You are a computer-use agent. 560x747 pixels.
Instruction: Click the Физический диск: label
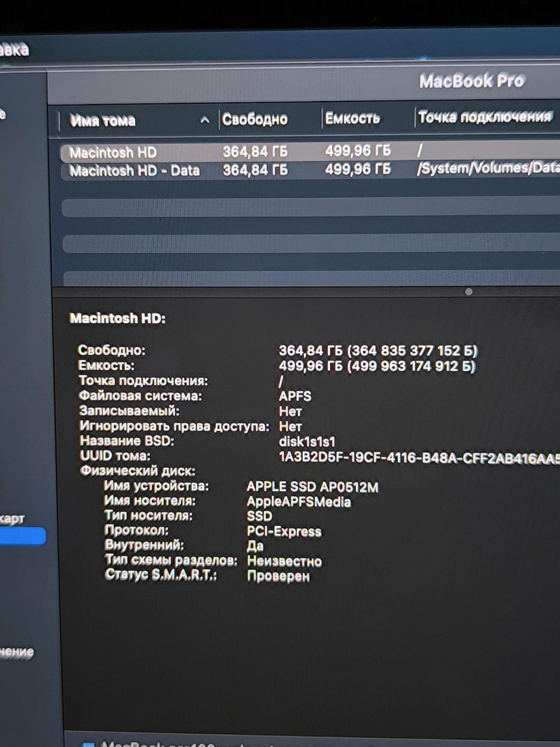click(x=138, y=470)
